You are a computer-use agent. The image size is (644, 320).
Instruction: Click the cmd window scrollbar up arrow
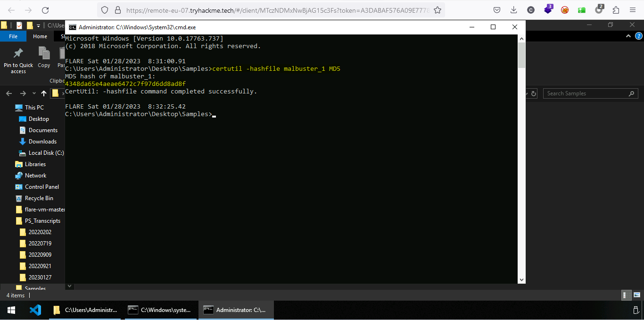(x=521, y=38)
